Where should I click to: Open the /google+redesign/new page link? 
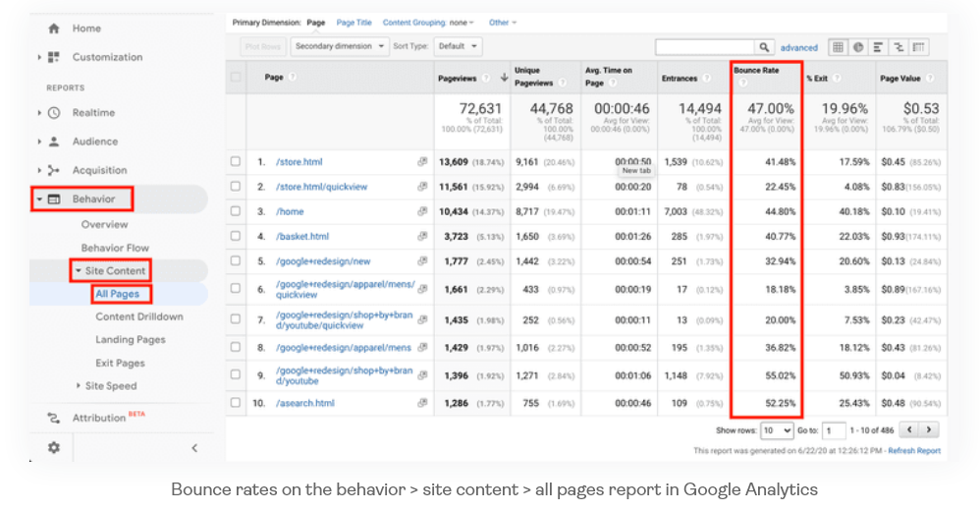click(x=323, y=260)
